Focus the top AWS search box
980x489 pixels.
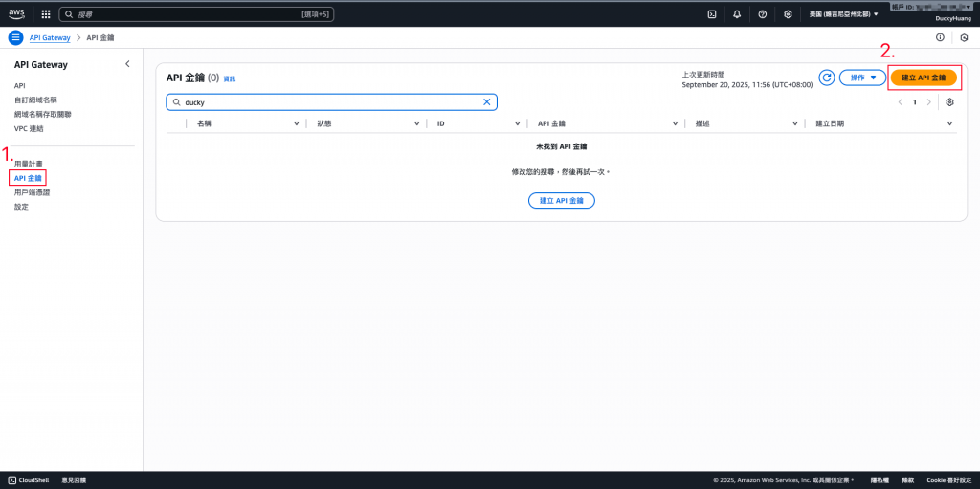(196, 13)
